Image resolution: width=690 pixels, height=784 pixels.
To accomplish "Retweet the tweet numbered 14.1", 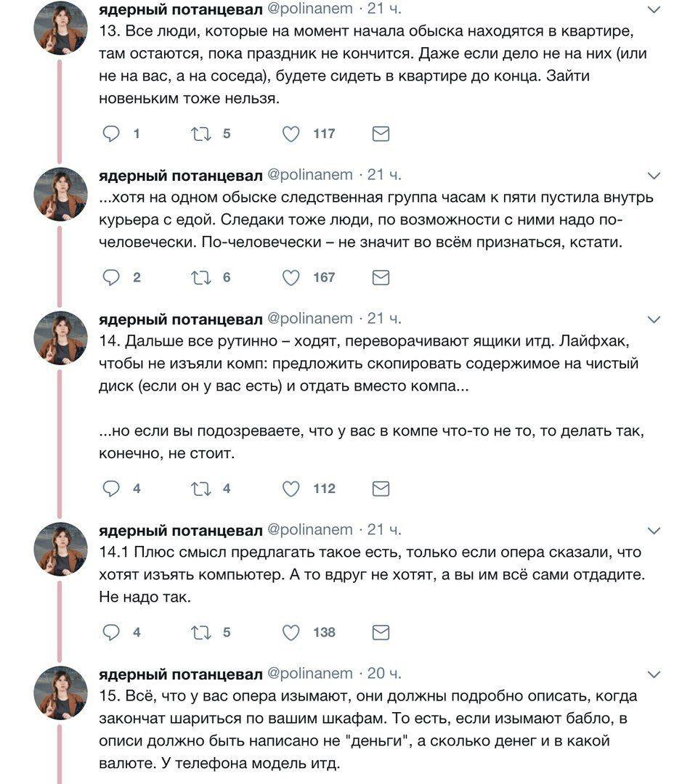I will tap(199, 632).
